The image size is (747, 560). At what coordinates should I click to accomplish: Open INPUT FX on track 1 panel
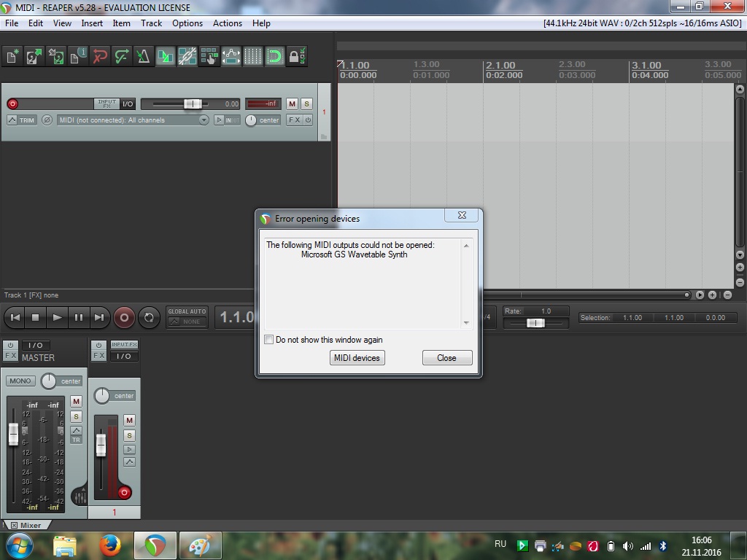(107, 104)
